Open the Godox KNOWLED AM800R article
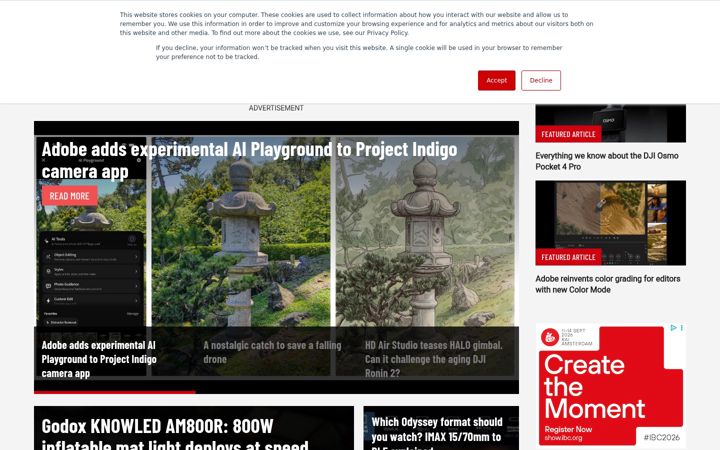 click(x=174, y=434)
